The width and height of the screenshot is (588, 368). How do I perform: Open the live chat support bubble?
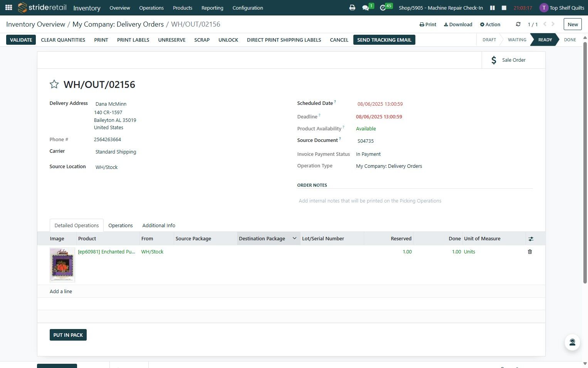572,342
